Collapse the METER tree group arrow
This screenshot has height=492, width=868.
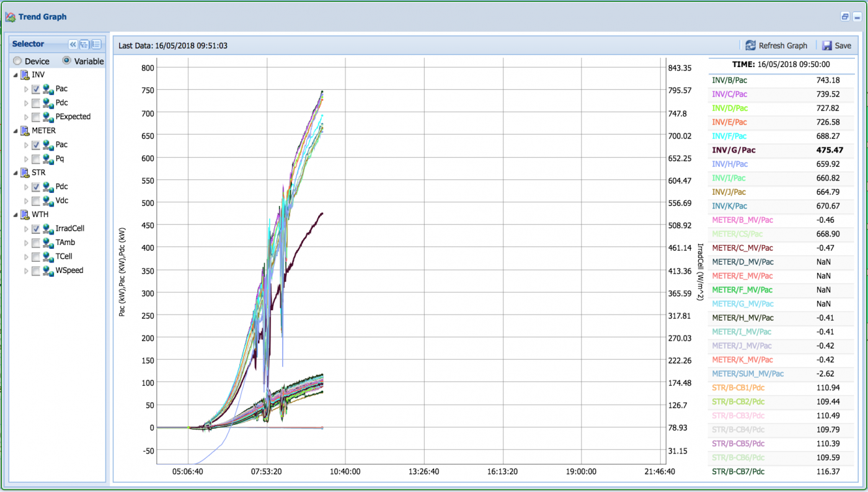click(15, 131)
